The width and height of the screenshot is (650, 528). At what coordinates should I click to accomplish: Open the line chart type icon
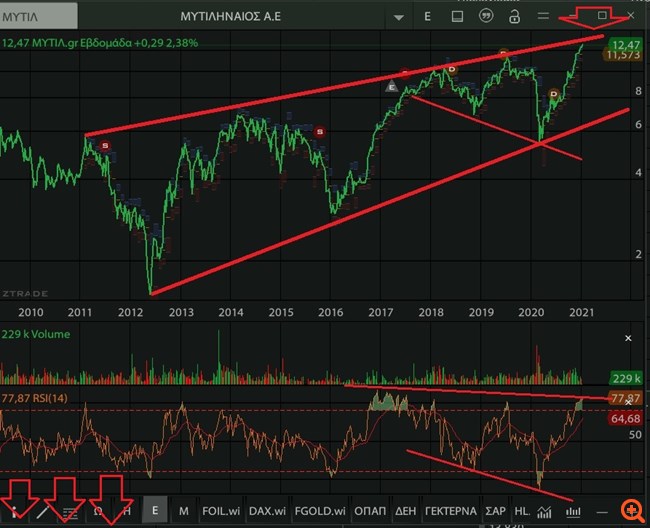coord(545,510)
